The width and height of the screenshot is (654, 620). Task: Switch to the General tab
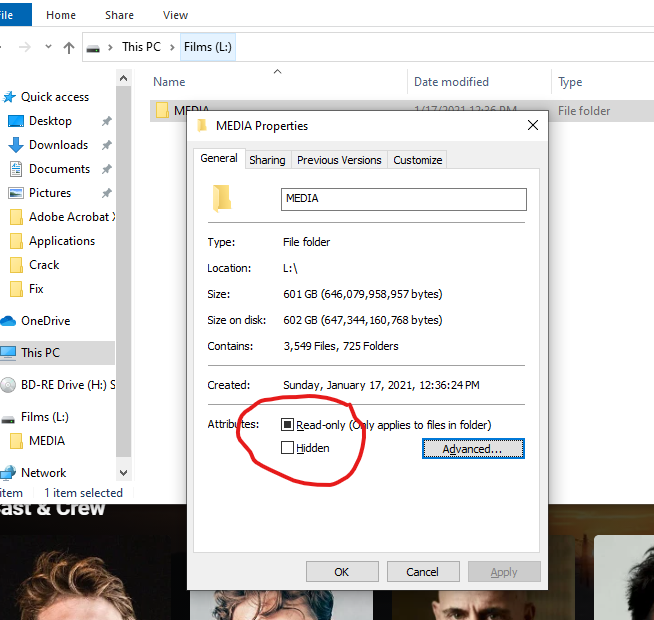tap(219, 159)
